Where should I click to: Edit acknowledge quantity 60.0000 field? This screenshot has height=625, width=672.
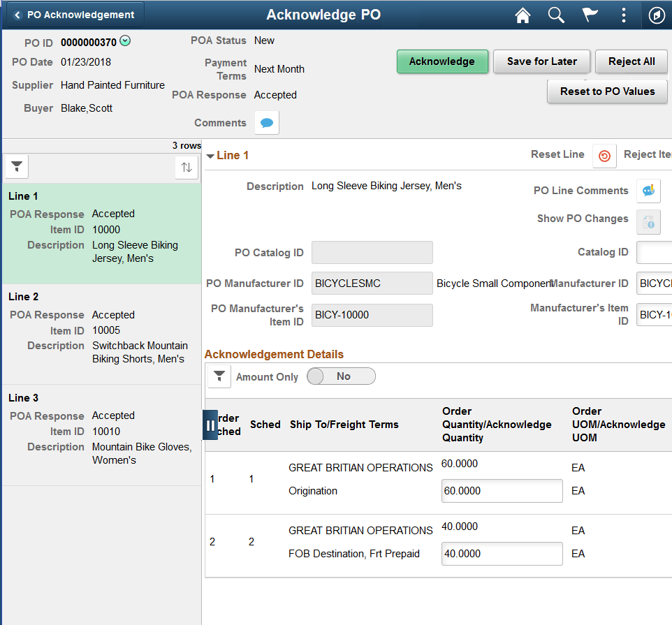502,491
